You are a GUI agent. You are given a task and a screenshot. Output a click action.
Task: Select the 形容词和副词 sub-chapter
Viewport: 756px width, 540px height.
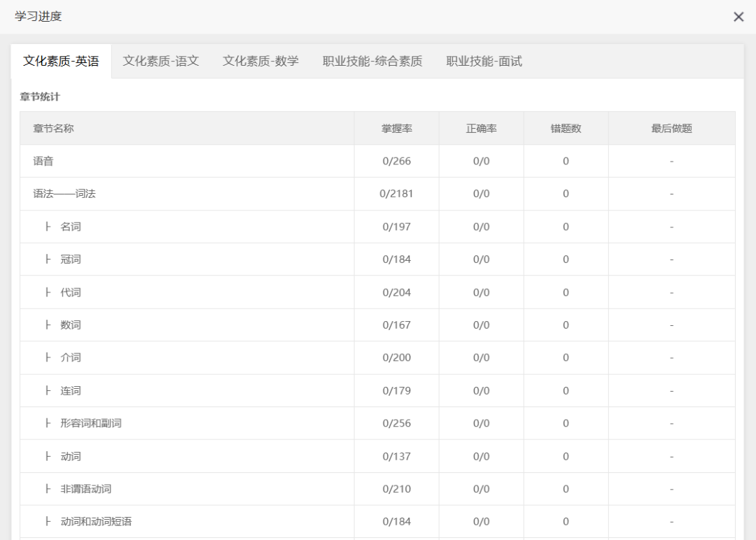coord(91,423)
